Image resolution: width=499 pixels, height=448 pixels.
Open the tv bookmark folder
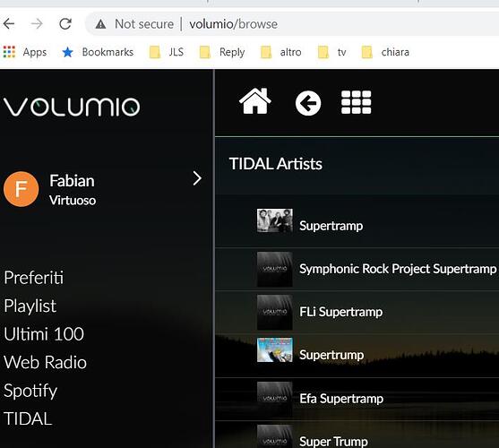tap(332, 52)
